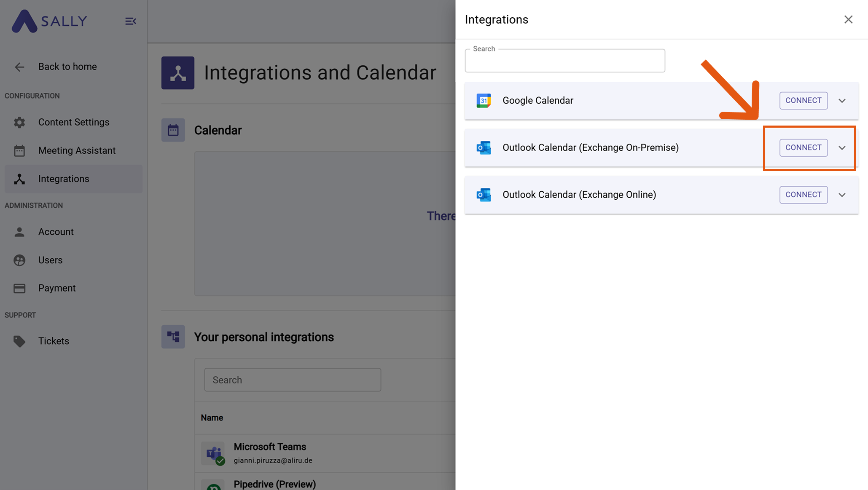Click the gianni.piruzza@aliru.de email text
Image resolution: width=868 pixels, height=490 pixels.
click(273, 461)
